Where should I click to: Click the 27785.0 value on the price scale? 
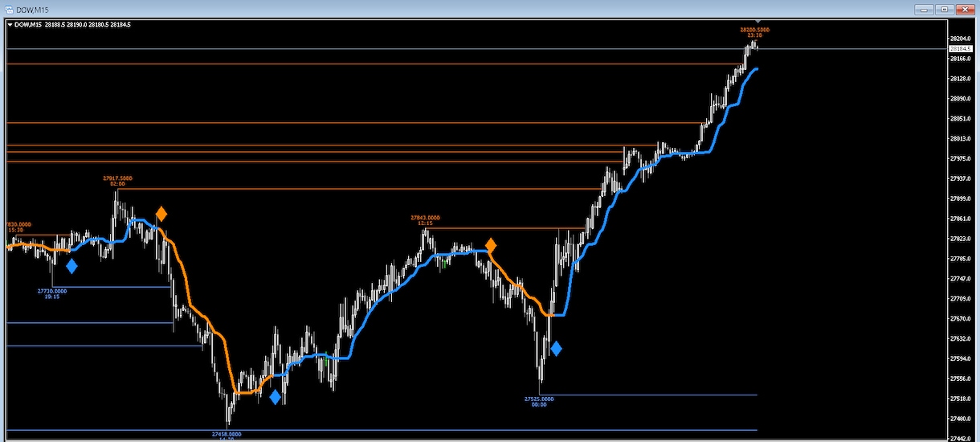point(960,259)
